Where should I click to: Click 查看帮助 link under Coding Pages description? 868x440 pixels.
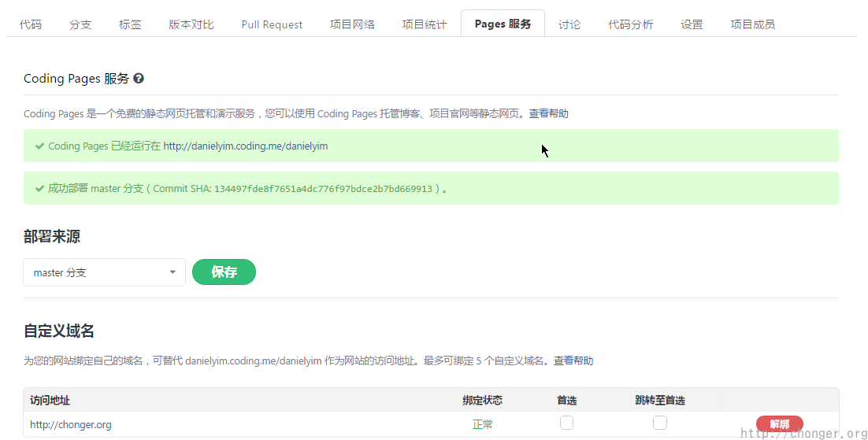coord(548,113)
